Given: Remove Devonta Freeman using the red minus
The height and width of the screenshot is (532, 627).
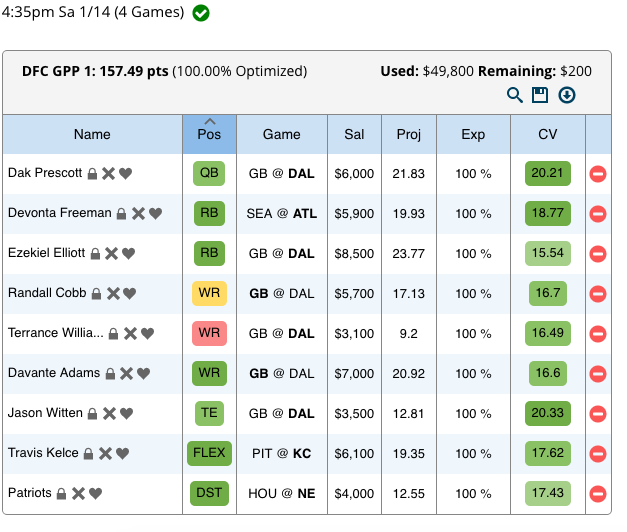Looking at the screenshot, I should pyautogui.click(x=598, y=214).
